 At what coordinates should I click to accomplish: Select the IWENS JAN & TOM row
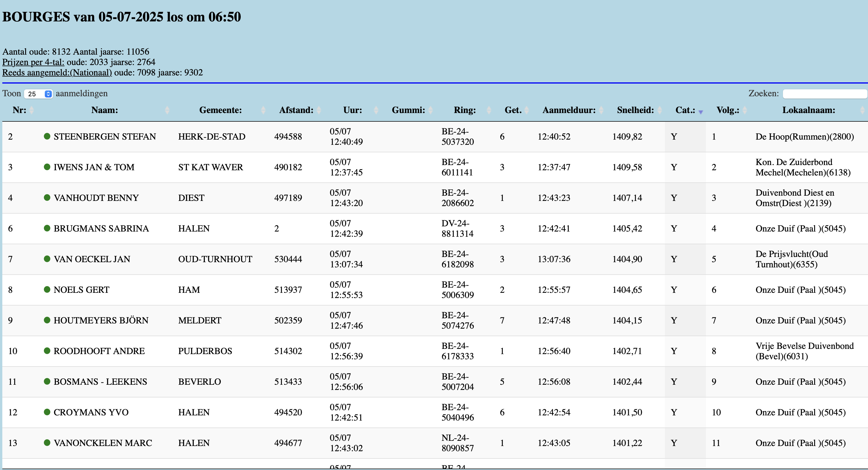[94, 167]
